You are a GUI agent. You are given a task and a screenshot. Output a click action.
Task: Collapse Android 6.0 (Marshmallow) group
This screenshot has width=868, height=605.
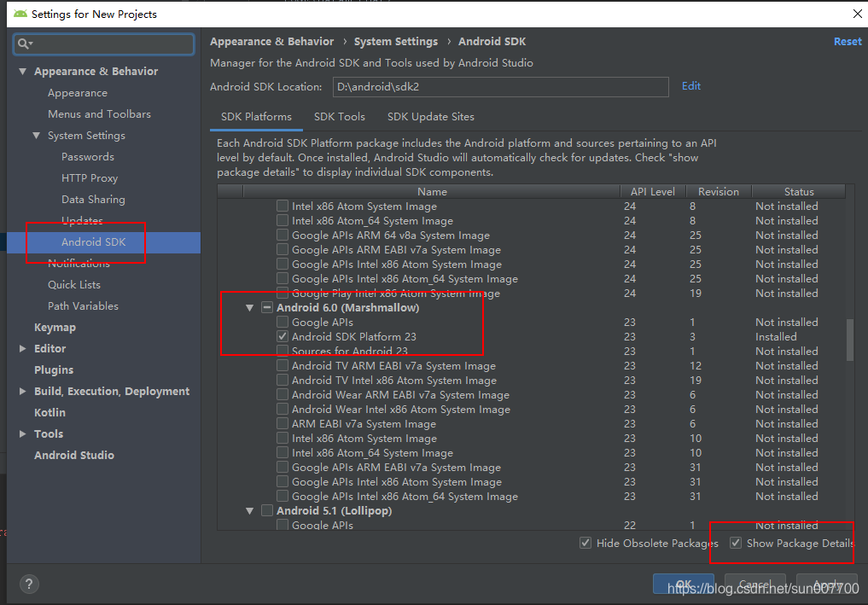[x=249, y=307]
